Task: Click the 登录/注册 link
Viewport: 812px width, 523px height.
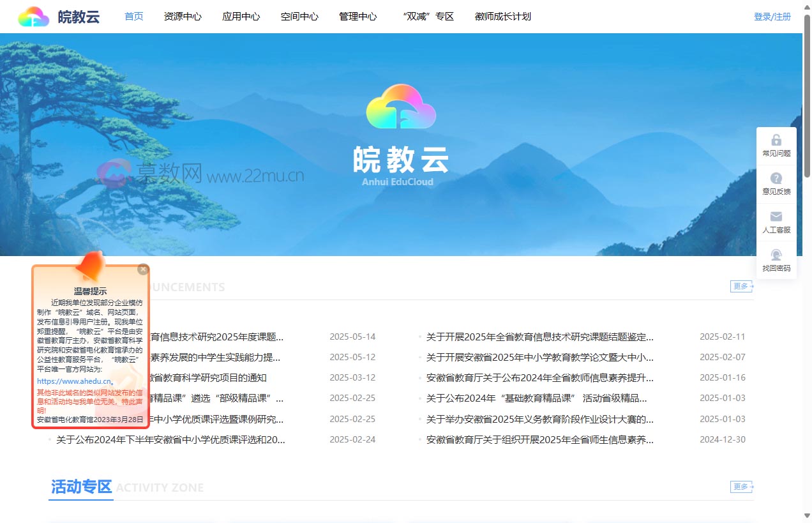Action: (772, 17)
